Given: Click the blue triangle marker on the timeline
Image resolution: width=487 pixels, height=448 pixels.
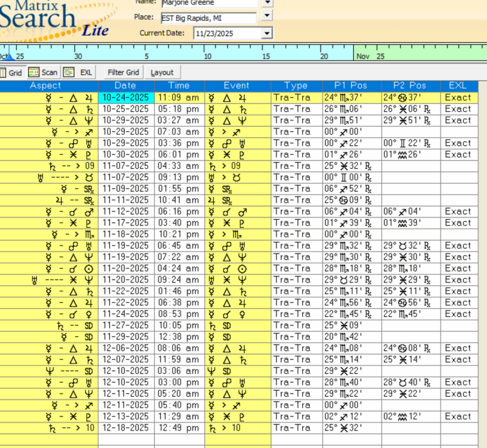Looking at the screenshot, I should (x=9, y=57).
